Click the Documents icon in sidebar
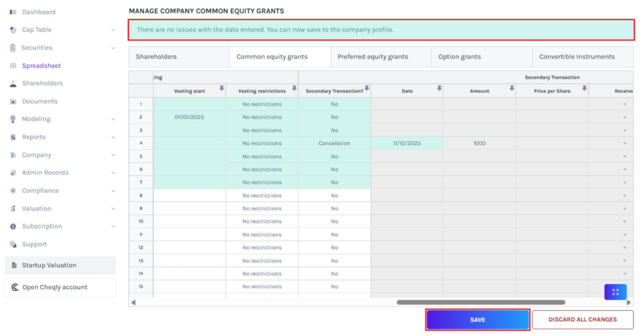644x336 pixels. coord(13,101)
